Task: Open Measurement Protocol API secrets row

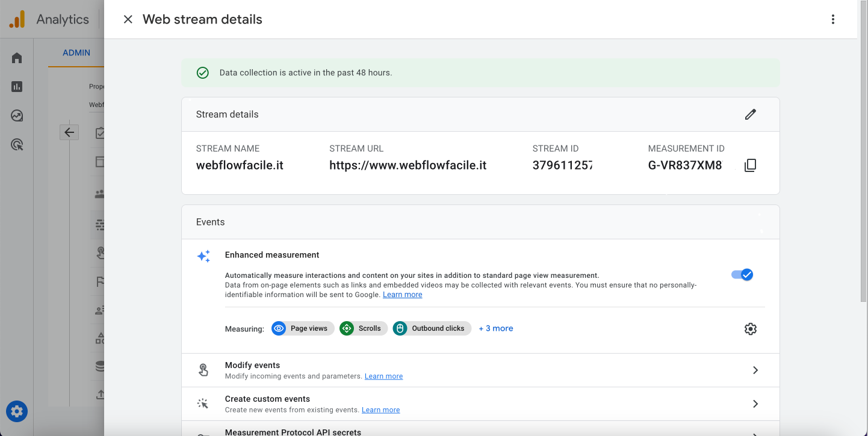Action: 480,429
